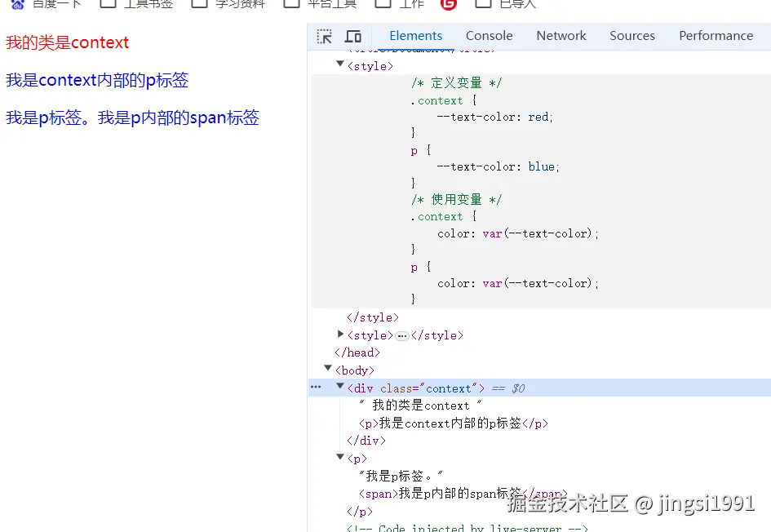Click the red page text 我的类是context
The image size is (771, 532).
click(x=68, y=42)
